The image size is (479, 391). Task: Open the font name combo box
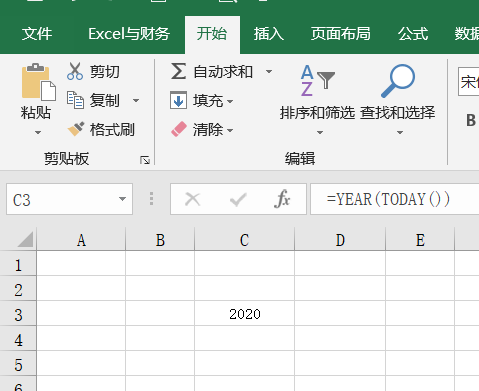pos(468,82)
